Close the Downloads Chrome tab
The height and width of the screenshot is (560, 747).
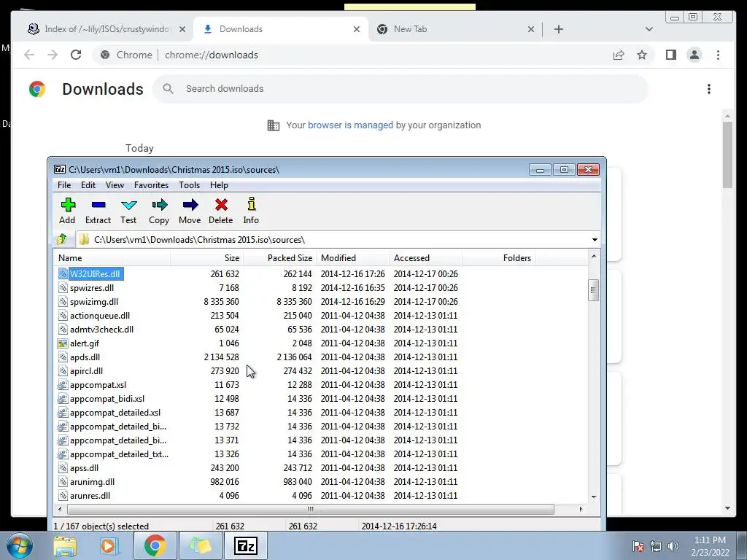356,29
